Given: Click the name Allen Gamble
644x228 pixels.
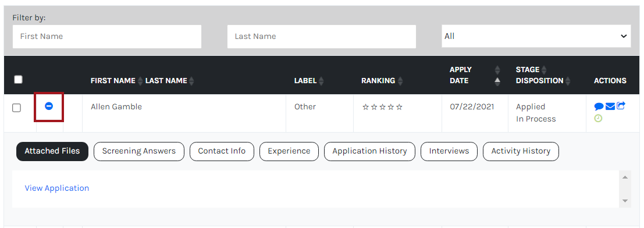Looking at the screenshot, I should click(116, 107).
